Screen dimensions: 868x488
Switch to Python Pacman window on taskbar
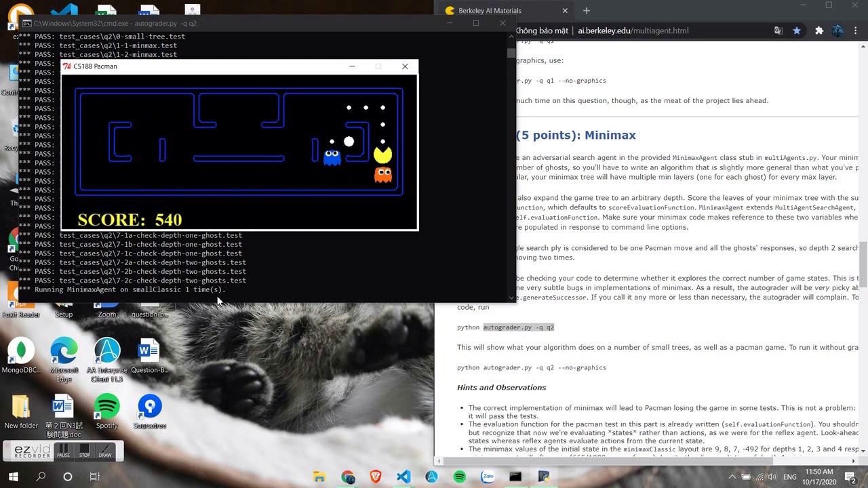point(543,477)
